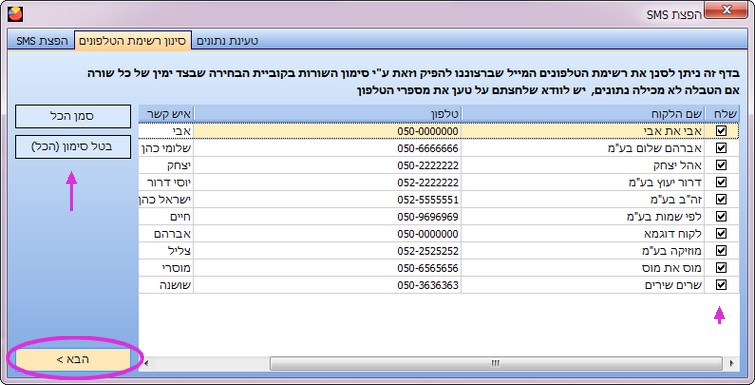This screenshot has width=755, height=385.
Task: Select the customer name אברהם שלום בע"מ
Action: pos(655,149)
